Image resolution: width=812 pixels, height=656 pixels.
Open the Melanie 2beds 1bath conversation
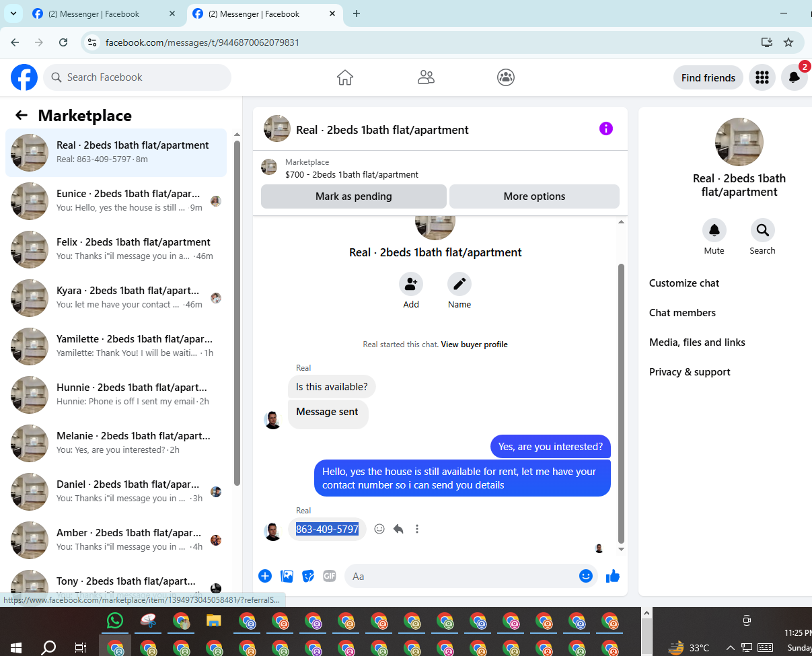116,443
